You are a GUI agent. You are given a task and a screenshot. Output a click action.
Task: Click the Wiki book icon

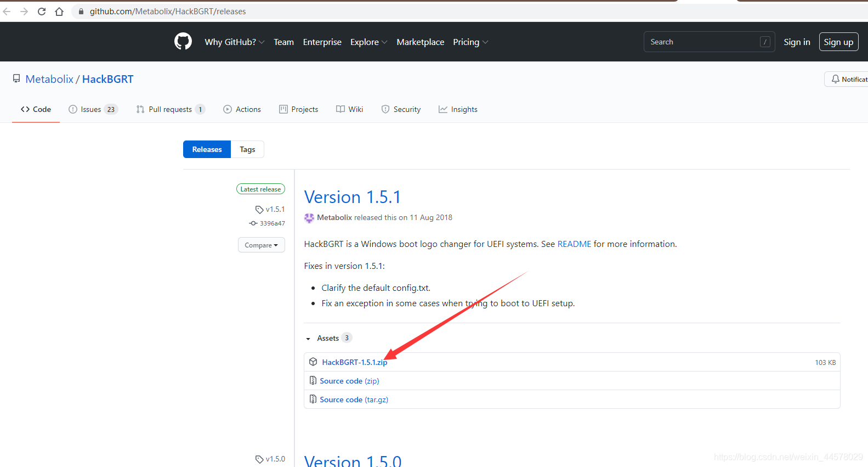coord(341,109)
